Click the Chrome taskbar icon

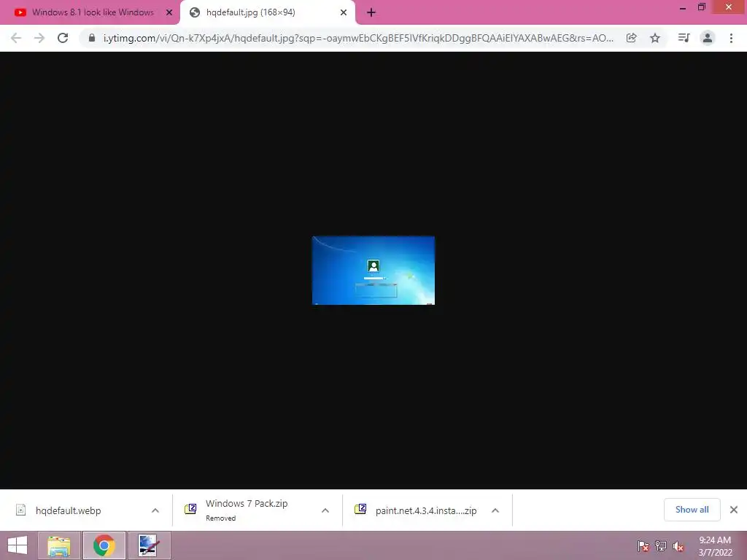click(x=104, y=545)
